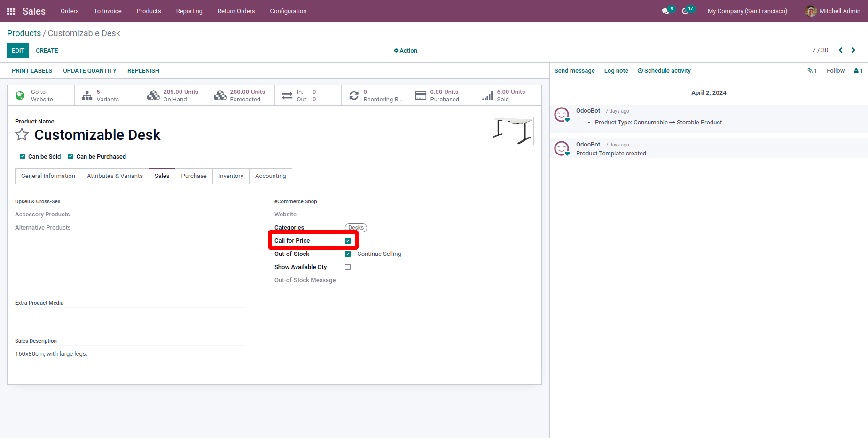This screenshot has height=438, width=868.
Task: Open the activities clock icon
Action: pyautogui.click(x=685, y=11)
